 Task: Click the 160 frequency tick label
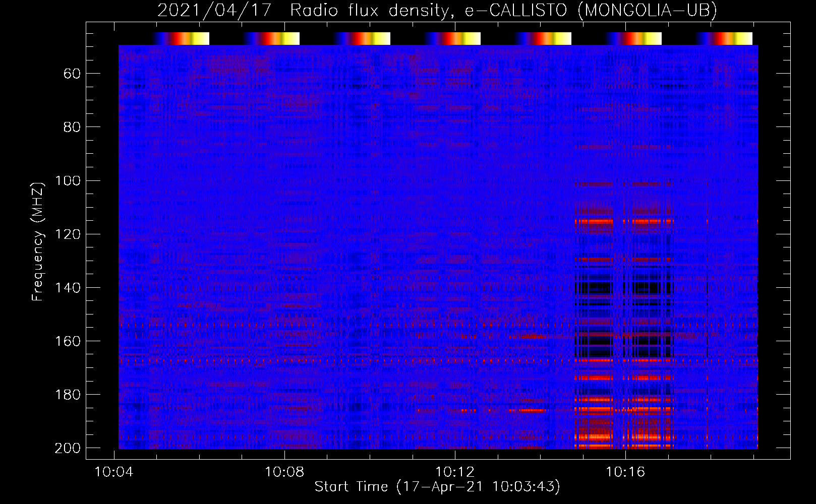[x=68, y=341]
